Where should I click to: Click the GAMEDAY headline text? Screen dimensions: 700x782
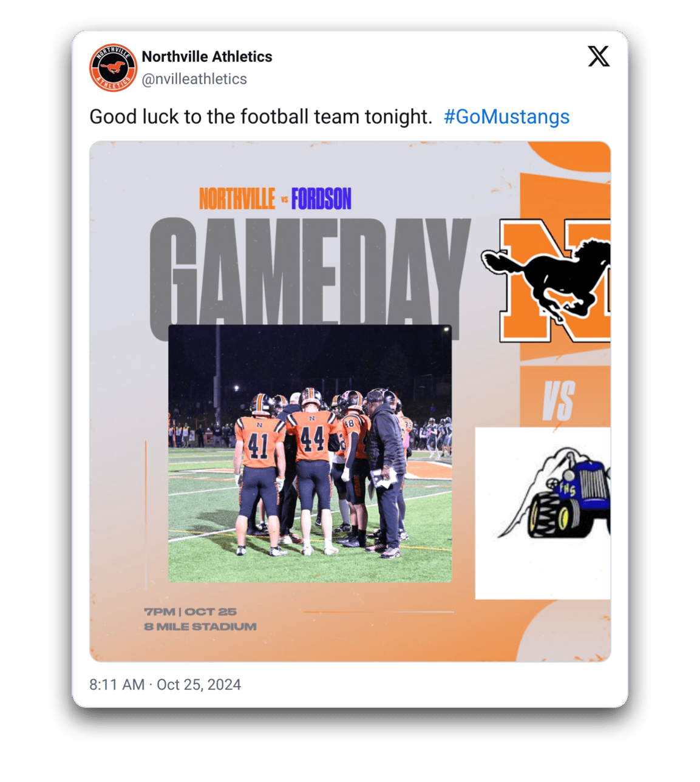310,271
